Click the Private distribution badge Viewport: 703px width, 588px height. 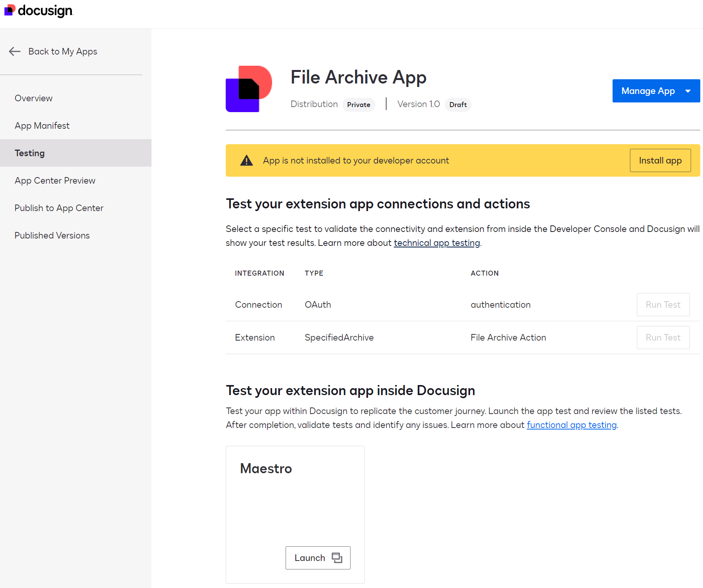(359, 105)
